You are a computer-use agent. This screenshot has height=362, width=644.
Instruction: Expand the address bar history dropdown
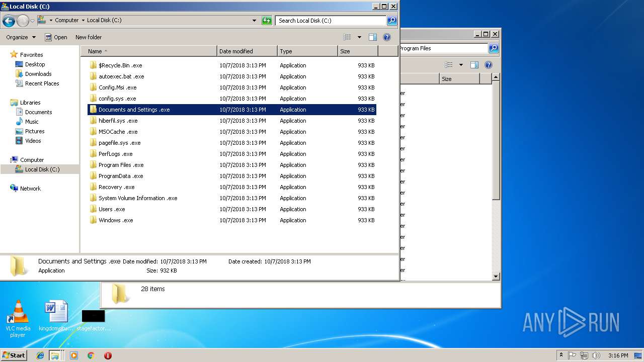[254, 21]
